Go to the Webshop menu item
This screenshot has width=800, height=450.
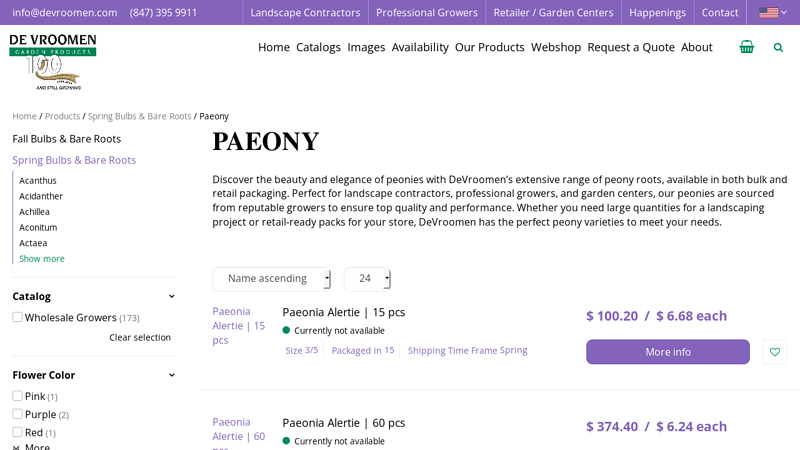tap(556, 47)
